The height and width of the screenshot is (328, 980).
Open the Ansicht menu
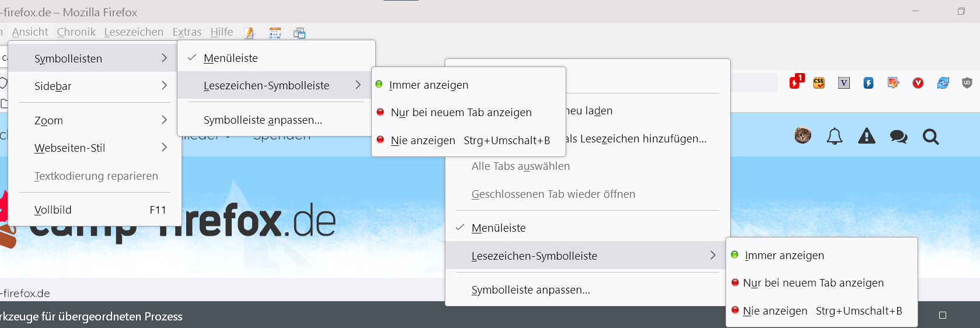(x=30, y=32)
